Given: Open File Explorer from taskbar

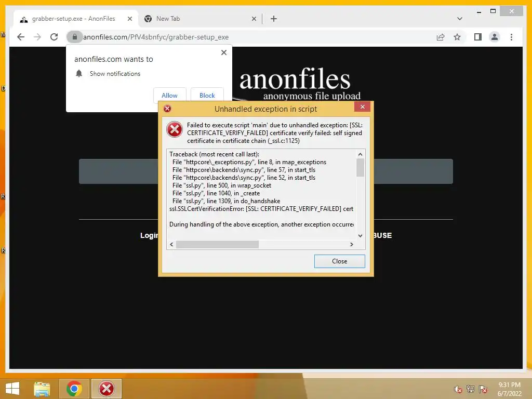Looking at the screenshot, I should [42, 389].
